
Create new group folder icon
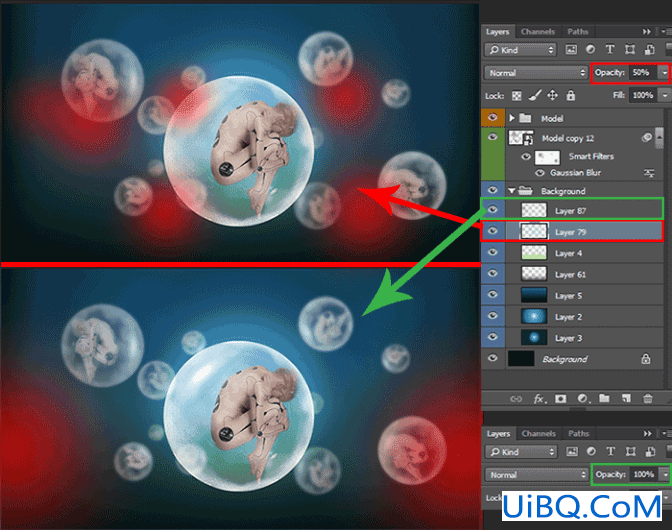(x=604, y=398)
